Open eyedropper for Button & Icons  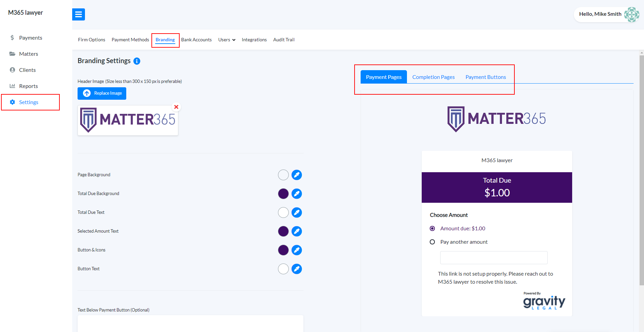click(297, 250)
